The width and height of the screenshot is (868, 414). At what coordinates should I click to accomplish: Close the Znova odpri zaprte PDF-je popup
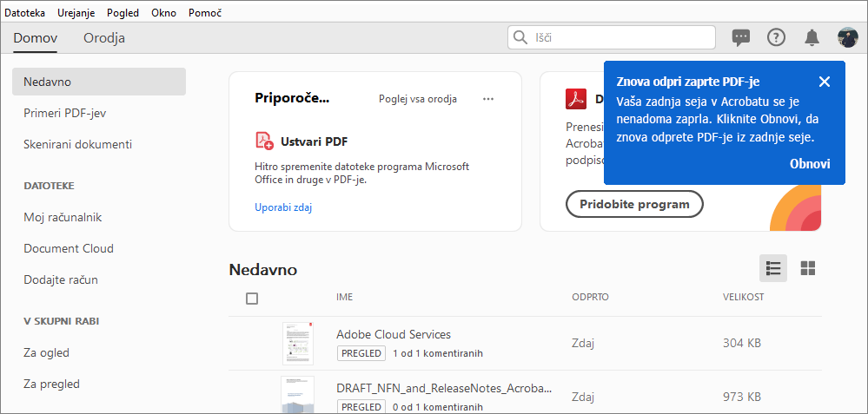coord(825,82)
